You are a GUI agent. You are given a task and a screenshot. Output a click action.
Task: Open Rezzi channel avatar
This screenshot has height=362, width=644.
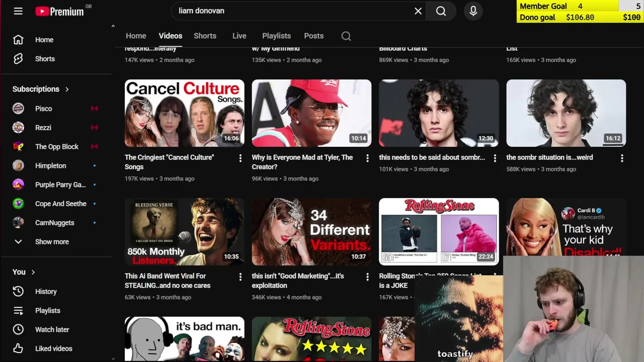click(x=18, y=128)
